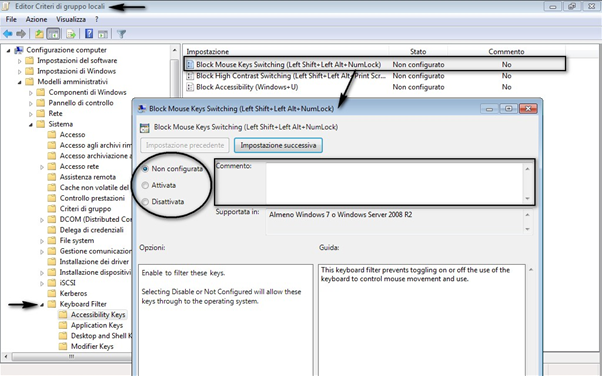Expand Componenti di Windows node
The image size is (602, 376).
(31, 93)
